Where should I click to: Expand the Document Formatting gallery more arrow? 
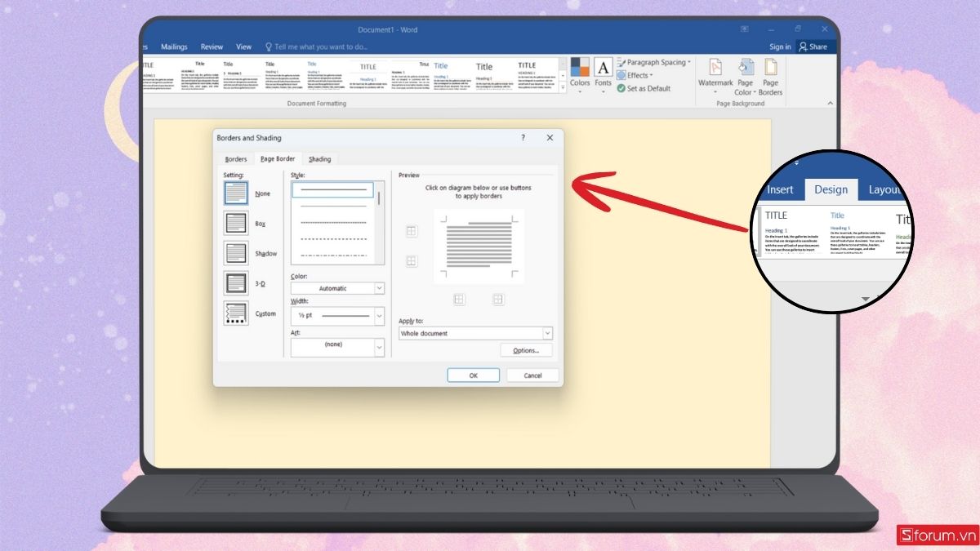point(563,89)
